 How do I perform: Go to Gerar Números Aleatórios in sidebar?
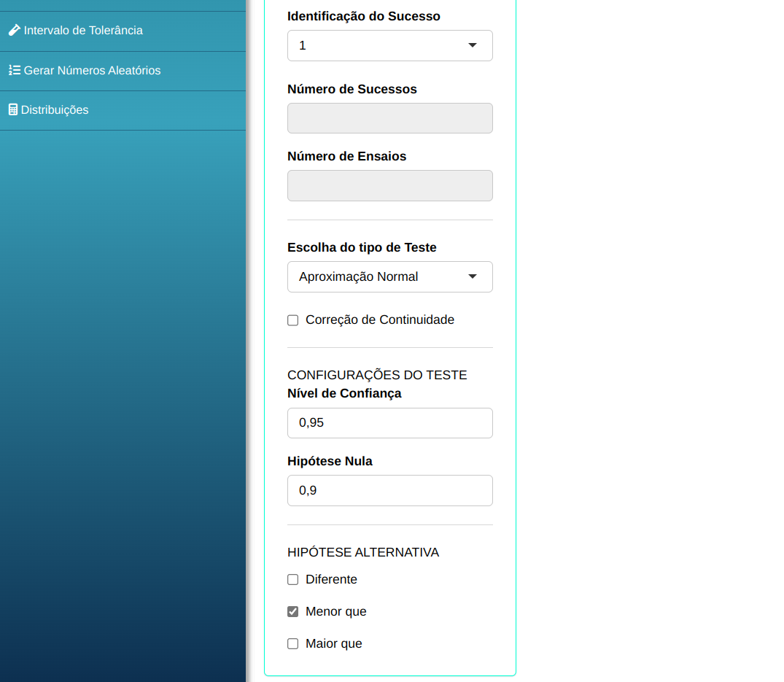92,71
